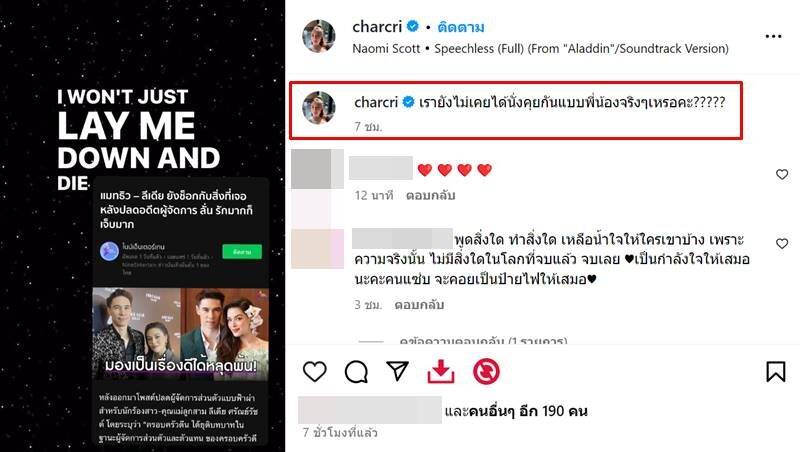Click the red download arrow icon
The height and width of the screenshot is (452, 800).
(441, 371)
